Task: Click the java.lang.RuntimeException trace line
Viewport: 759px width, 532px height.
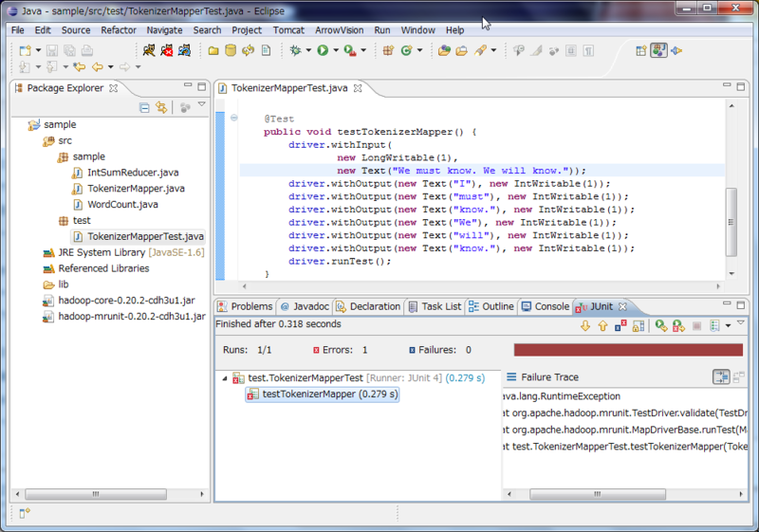Action: (562, 396)
